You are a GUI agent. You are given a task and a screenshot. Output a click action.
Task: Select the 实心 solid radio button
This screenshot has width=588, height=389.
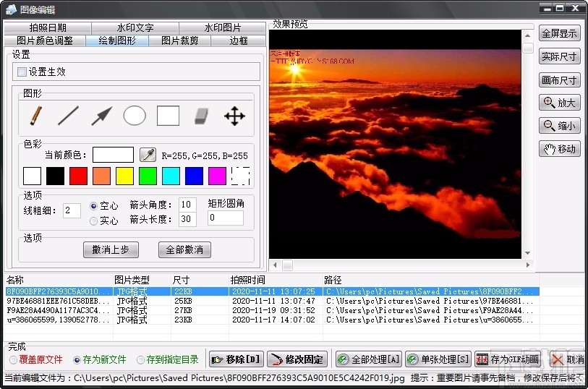pos(94,221)
